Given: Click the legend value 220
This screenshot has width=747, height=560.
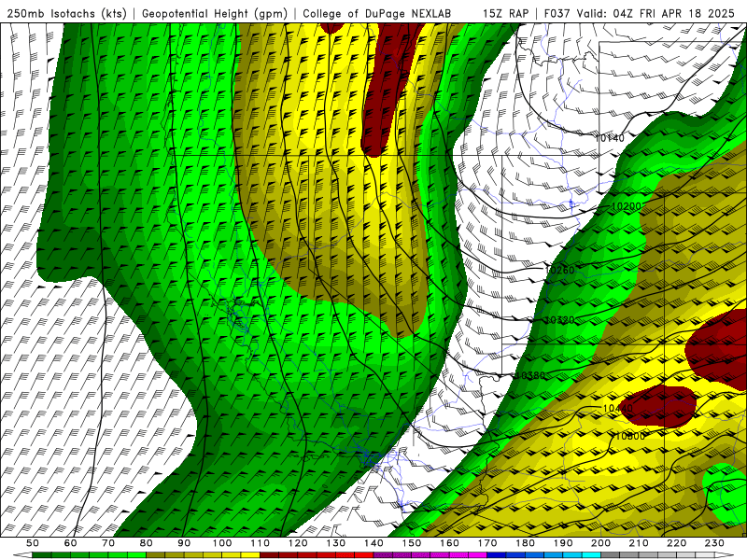Looking at the screenshot, I should coord(676,543).
